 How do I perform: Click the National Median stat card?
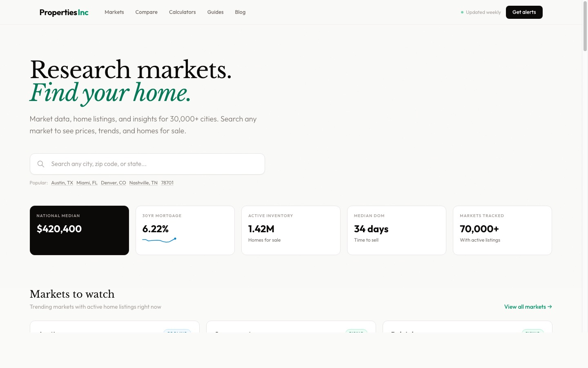(79, 230)
